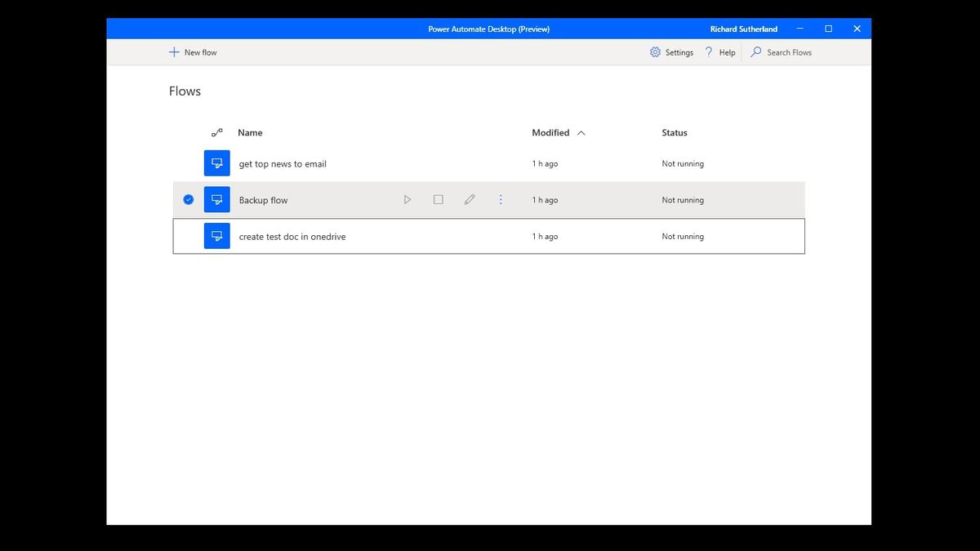Edit Backup flow using the pencil icon
This screenshot has height=551, width=980.
[470, 198]
